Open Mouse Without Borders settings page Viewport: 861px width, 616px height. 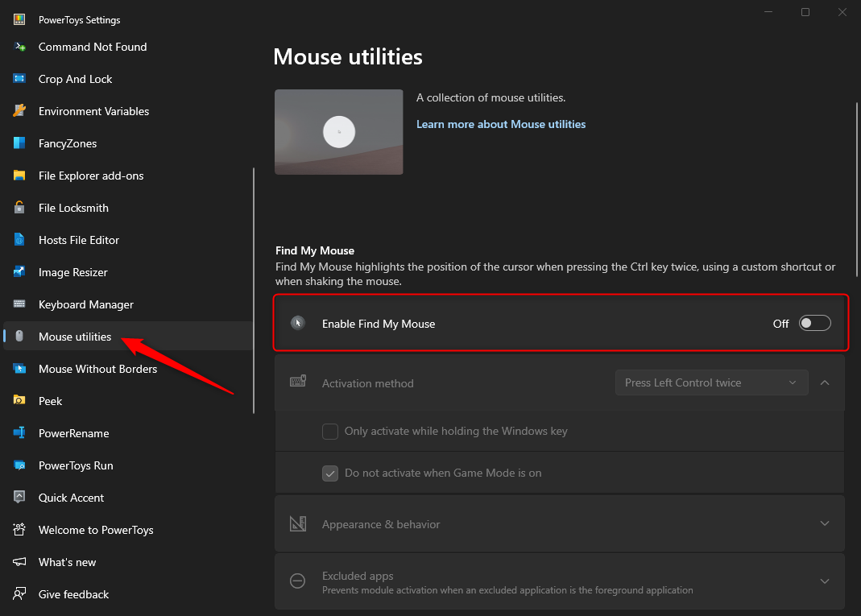click(x=97, y=369)
